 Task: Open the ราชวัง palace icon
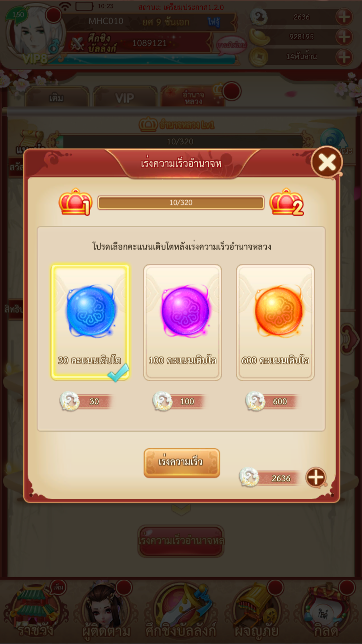pos(35,611)
